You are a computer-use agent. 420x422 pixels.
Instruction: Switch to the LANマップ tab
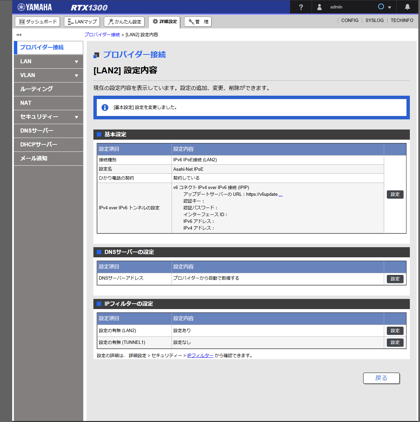[x=82, y=22]
